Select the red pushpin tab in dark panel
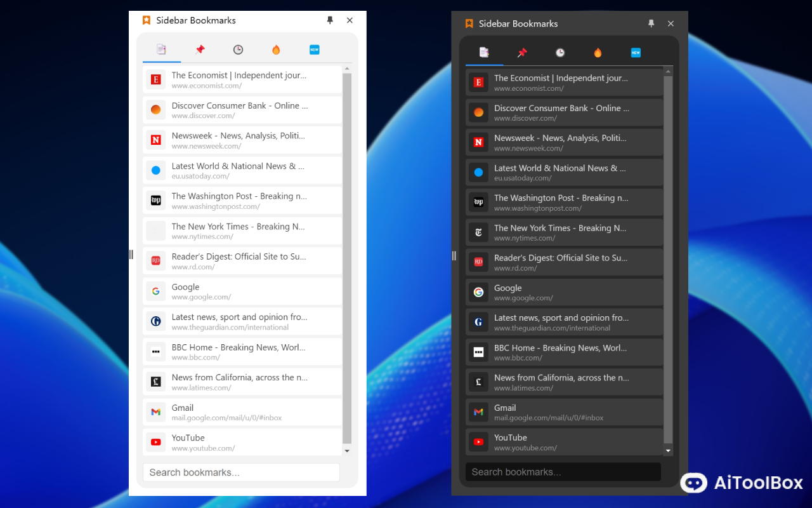This screenshot has height=508, width=812. (x=522, y=53)
